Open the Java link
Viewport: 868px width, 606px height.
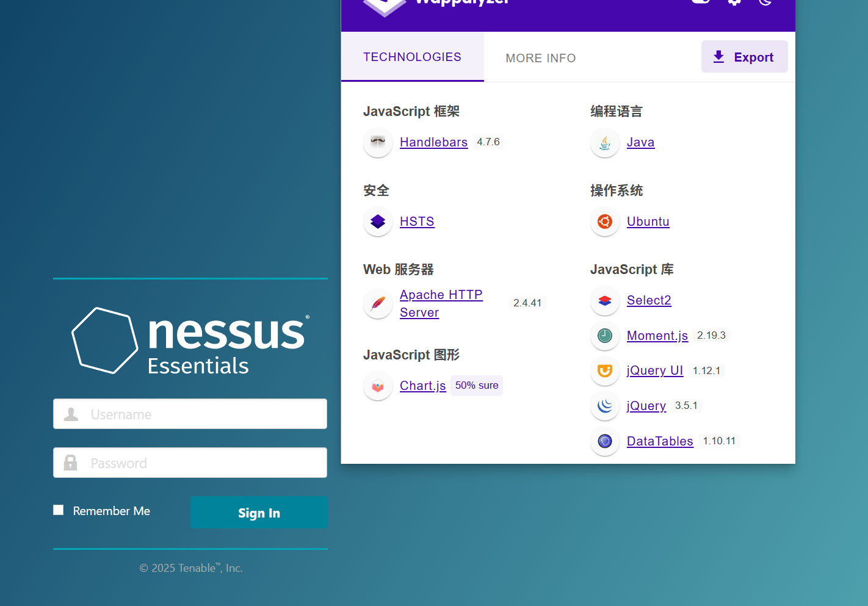(x=640, y=142)
